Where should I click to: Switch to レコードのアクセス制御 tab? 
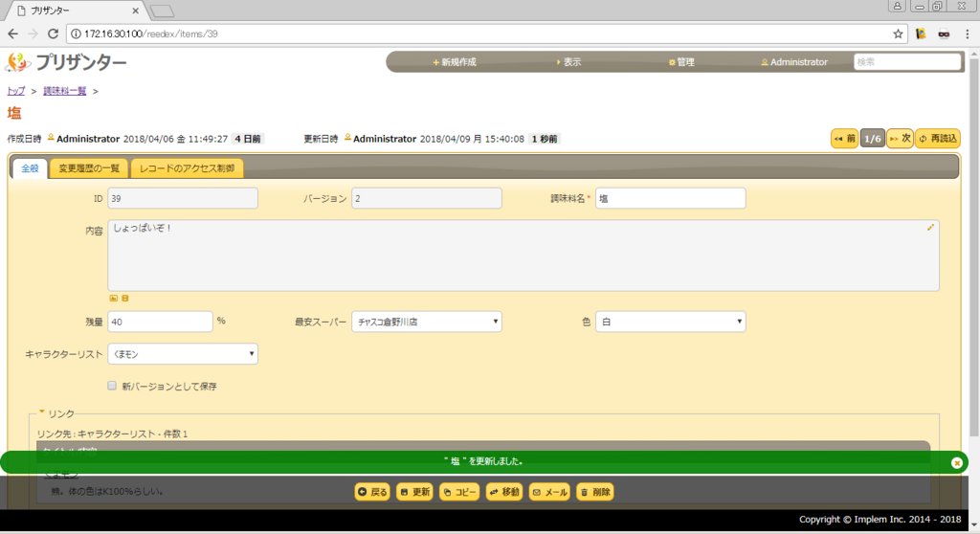(x=187, y=168)
